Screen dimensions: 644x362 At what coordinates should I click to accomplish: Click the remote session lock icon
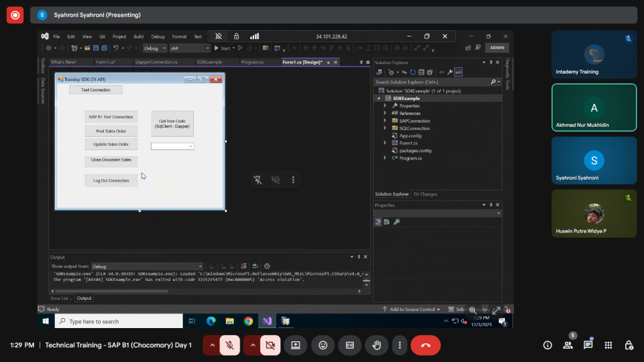click(236, 36)
